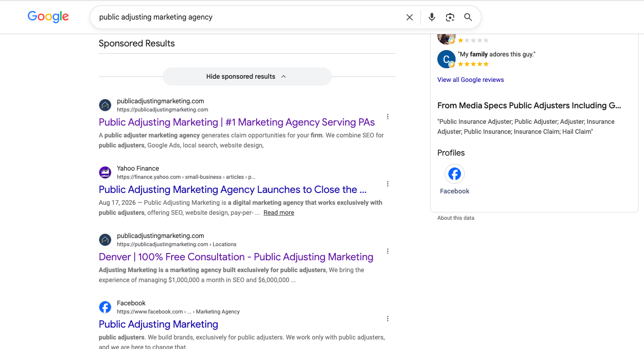Start voice search with microphone icon
The height and width of the screenshot is (349, 644).
(x=432, y=17)
